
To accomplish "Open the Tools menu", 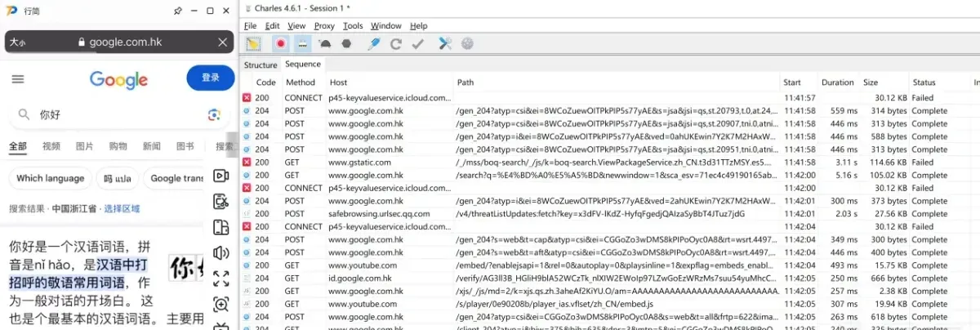I will click(x=353, y=26).
